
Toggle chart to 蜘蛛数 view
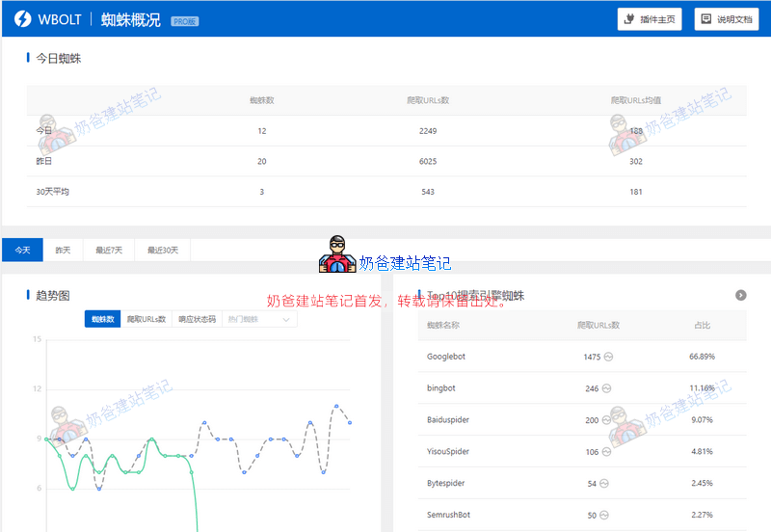(103, 319)
